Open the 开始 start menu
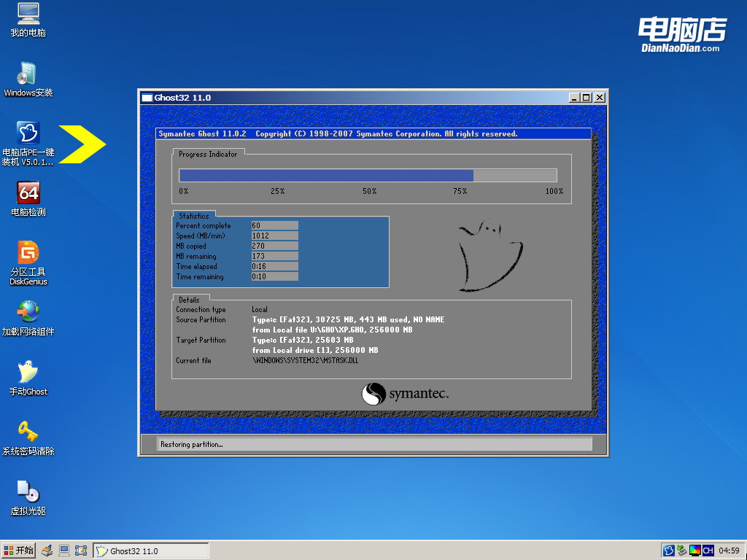This screenshot has height=560, width=747. [x=19, y=551]
